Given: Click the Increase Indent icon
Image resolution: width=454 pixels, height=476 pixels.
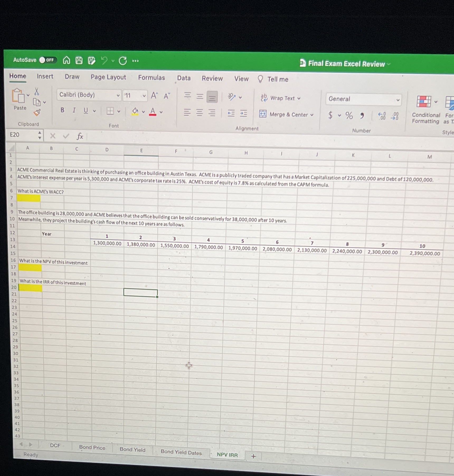Looking at the screenshot, I should 243,114.
